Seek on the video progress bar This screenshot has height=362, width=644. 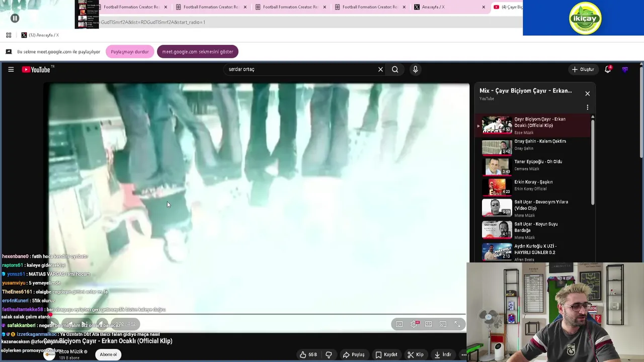click(x=258, y=315)
